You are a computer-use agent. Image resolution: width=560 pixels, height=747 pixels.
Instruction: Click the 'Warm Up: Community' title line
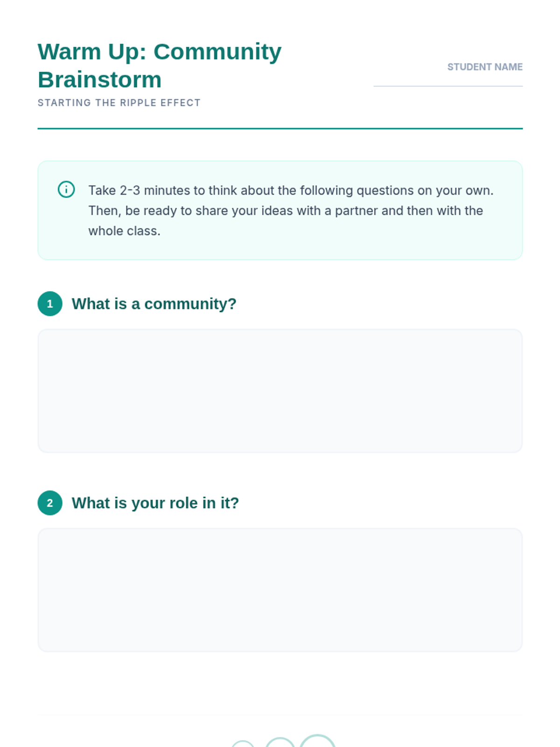(160, 52)
